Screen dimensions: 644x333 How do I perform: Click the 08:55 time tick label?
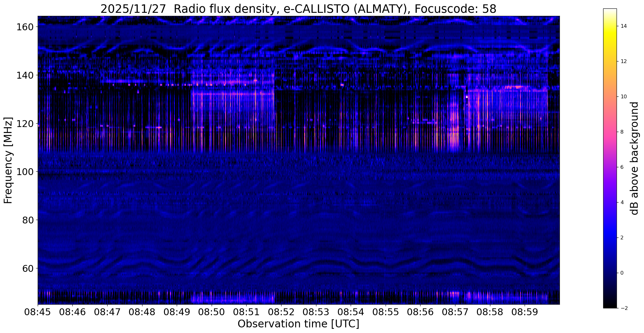[x=386, y=312]
